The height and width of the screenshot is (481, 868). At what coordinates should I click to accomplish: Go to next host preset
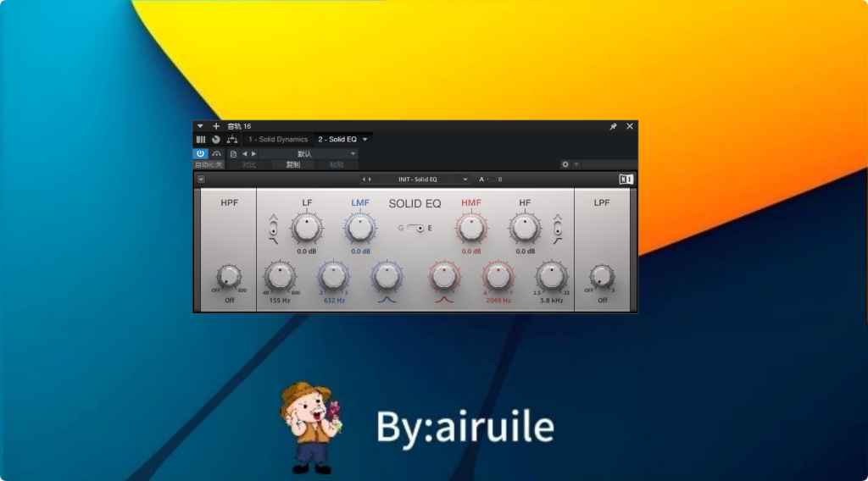pos(254,153)
